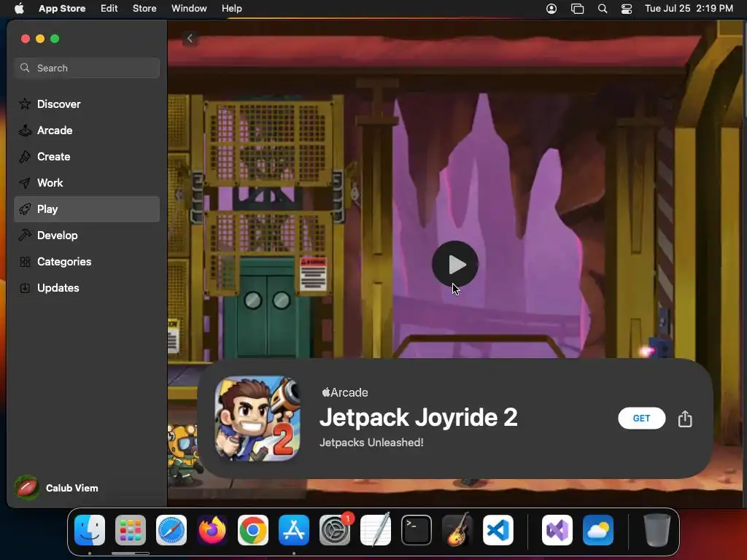
Task: Click the Arcade label above the game title
Action: (345, 392)
